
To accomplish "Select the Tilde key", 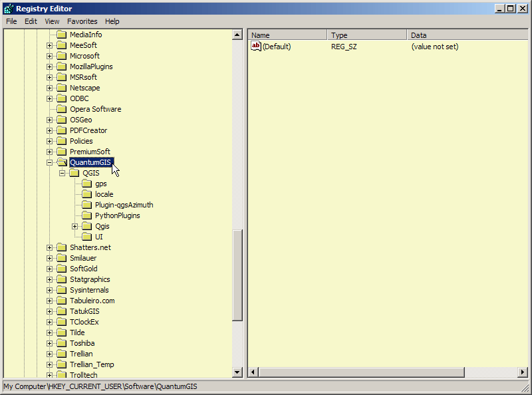I will click(77, 332).
